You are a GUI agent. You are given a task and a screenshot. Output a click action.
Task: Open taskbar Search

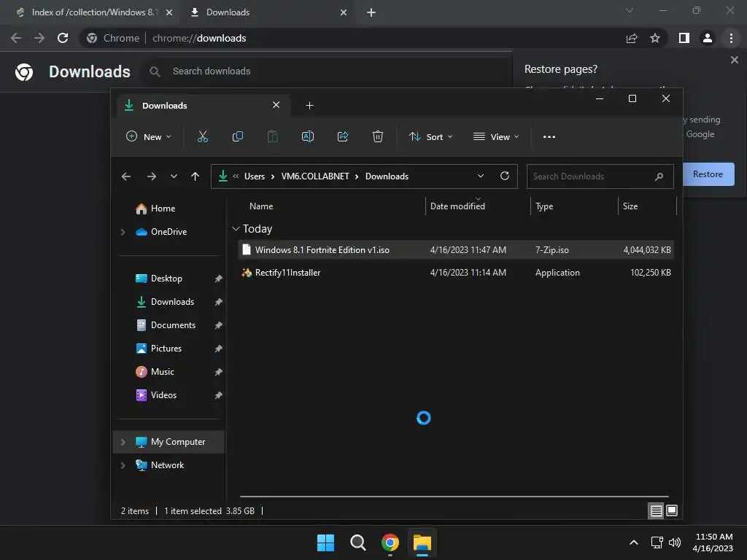(357, 542)
